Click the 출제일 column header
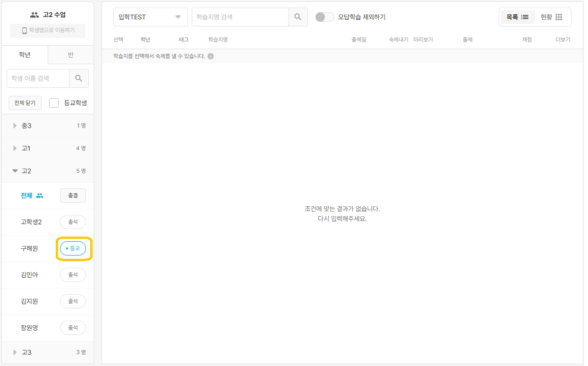This screenshot has height=366, width=588. click(x=359, y=40)
